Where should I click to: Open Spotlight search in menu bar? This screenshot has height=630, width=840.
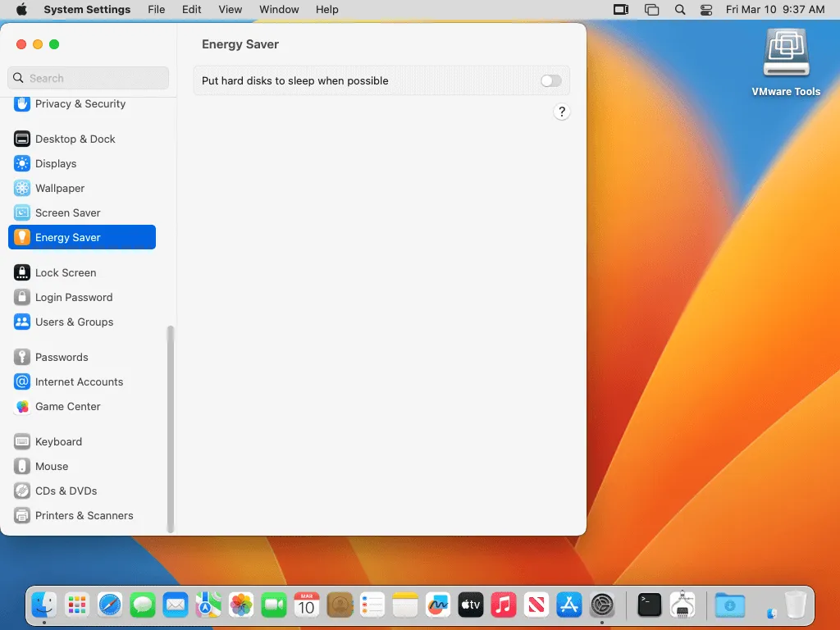(x=679, y=10)
